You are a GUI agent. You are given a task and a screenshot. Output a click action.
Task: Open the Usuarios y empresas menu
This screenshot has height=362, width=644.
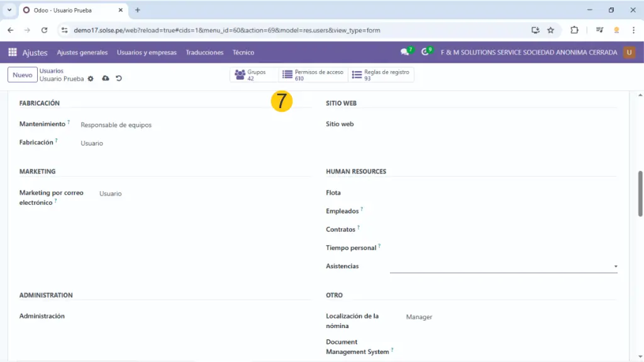pos(147,53)
